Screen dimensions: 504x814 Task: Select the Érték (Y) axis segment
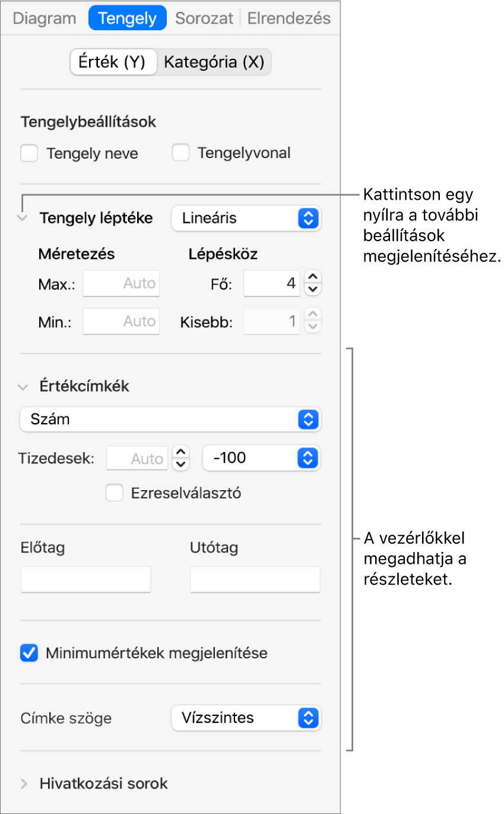113,62
